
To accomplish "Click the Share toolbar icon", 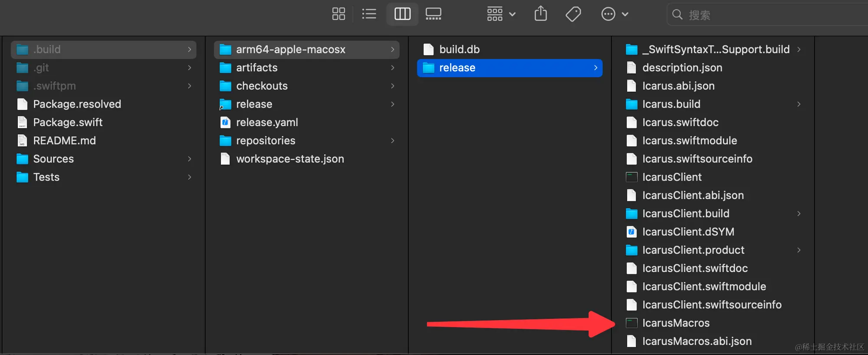I will pyautogui.click(x=541, y=14).
